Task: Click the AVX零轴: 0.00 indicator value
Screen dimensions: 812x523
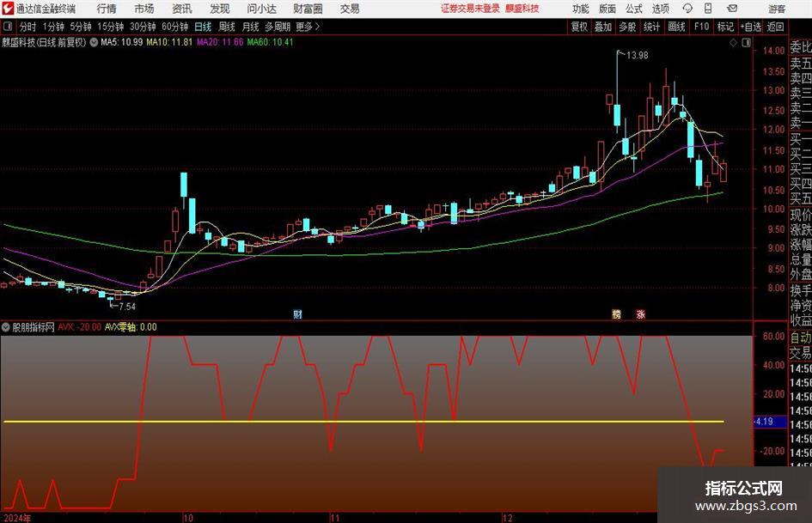Action: [x=131, y=327]
